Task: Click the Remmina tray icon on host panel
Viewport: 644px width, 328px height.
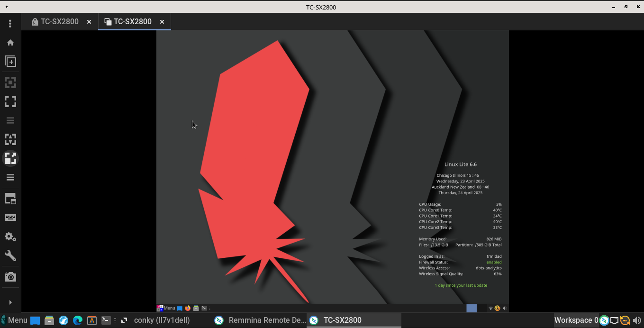Action: click(604, 320)
